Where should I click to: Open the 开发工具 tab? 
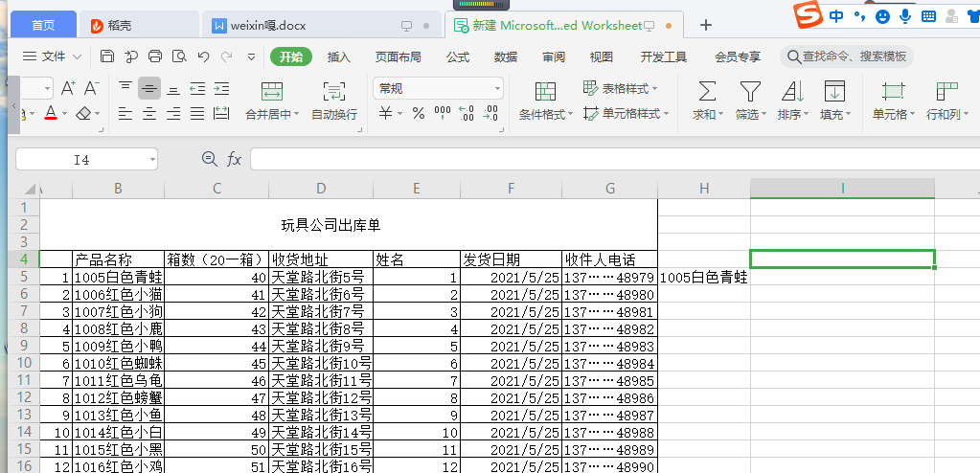click(664, 56)
